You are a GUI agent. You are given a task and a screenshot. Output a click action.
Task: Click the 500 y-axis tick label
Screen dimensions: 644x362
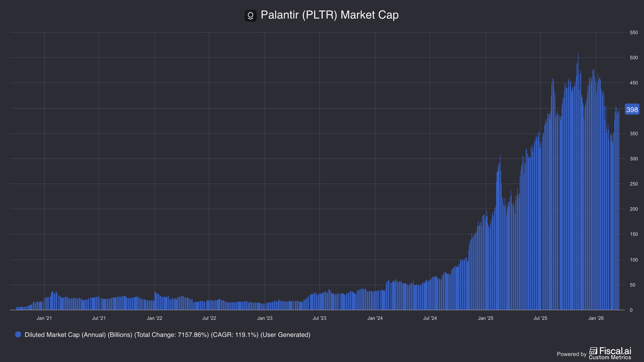tap(634, 58)
